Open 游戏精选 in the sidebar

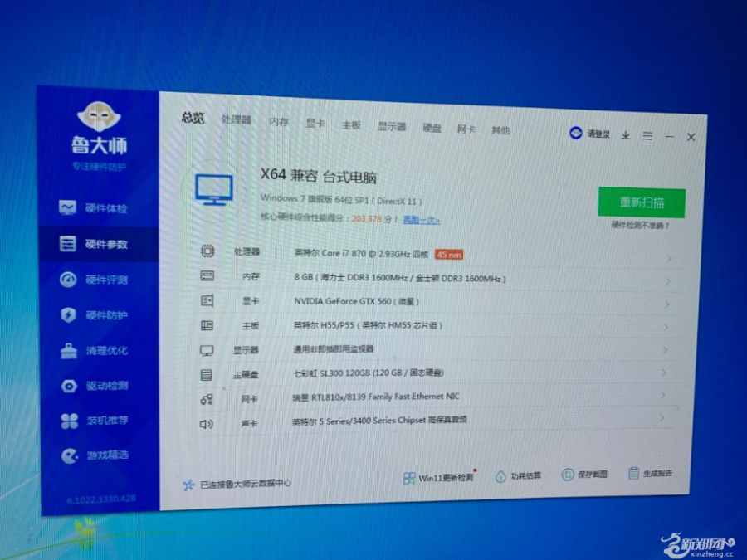coord(93,455)
